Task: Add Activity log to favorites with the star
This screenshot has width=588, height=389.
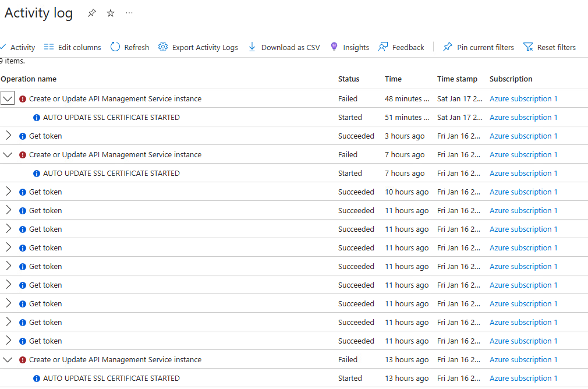Action: 110,13
